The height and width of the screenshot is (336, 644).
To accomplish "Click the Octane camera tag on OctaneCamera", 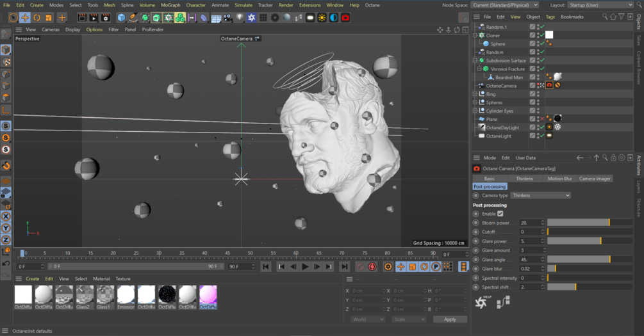I will (549, 86).
